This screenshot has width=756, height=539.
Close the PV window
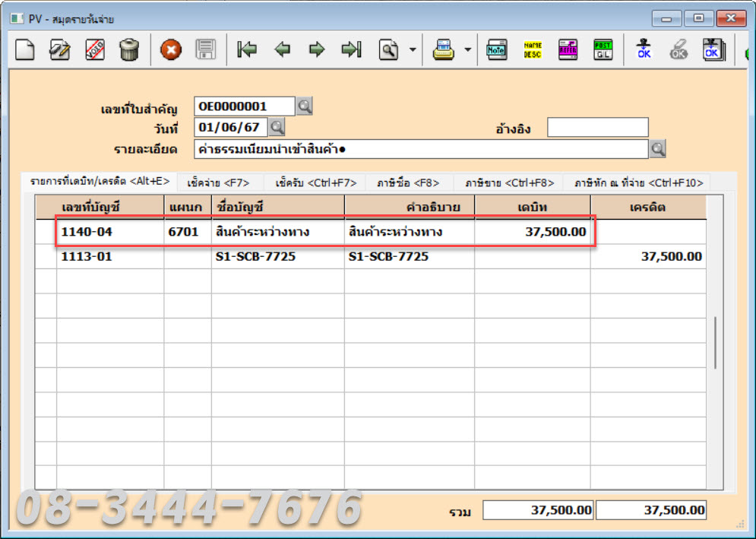point(731,19)
